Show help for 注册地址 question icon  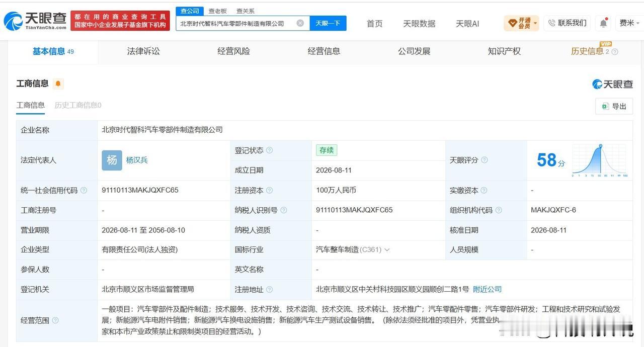270,290
